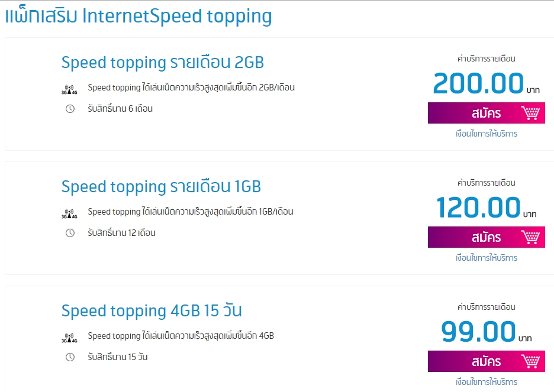The width and height of the screenshot is (554, 392).
Task: Open เงื่อนไขการให้บริการ link under 99.00 package
Action: click(487, 382)
